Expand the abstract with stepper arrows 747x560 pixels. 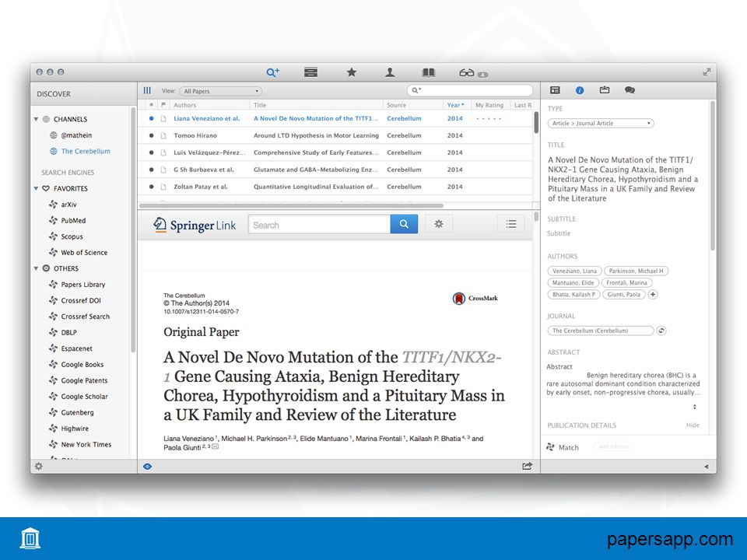click(695, 407)
